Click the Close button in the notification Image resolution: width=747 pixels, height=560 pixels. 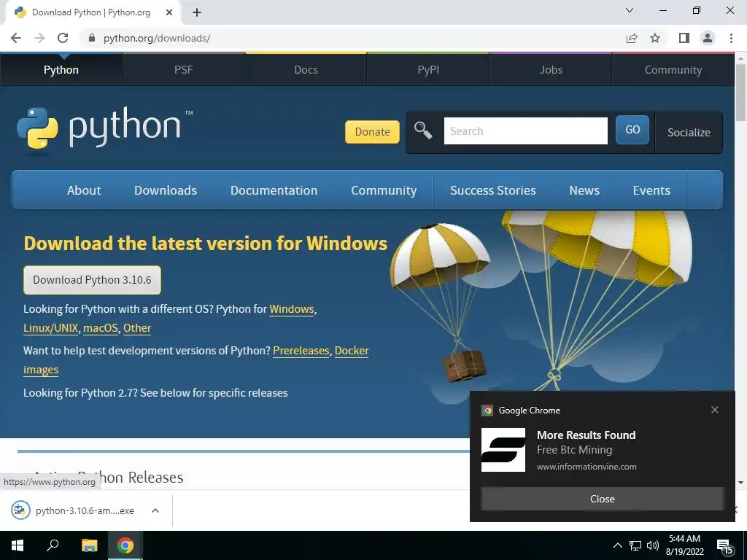[x=602, y=499]
